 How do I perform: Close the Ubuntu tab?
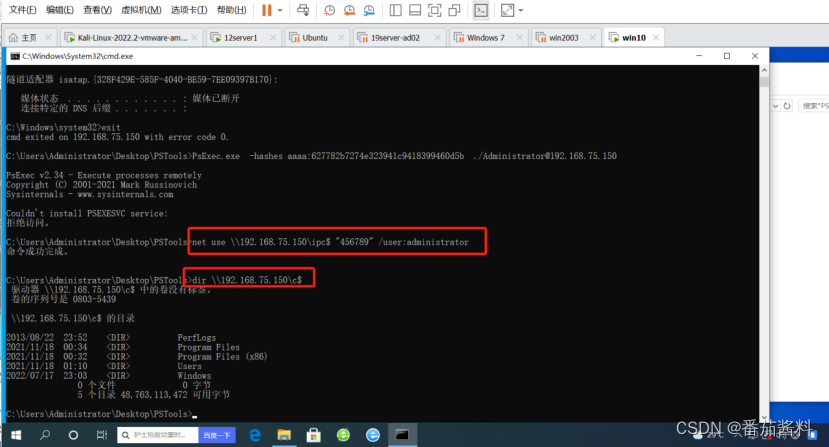[341, 38]
